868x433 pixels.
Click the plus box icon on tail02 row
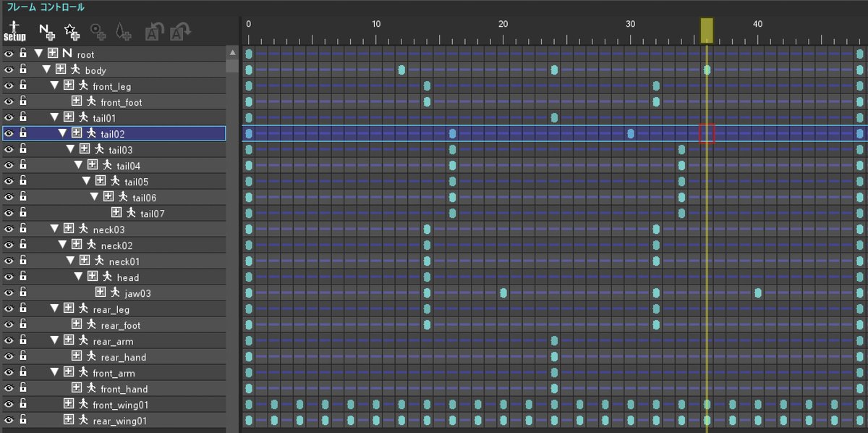click(x=77, y=133)
